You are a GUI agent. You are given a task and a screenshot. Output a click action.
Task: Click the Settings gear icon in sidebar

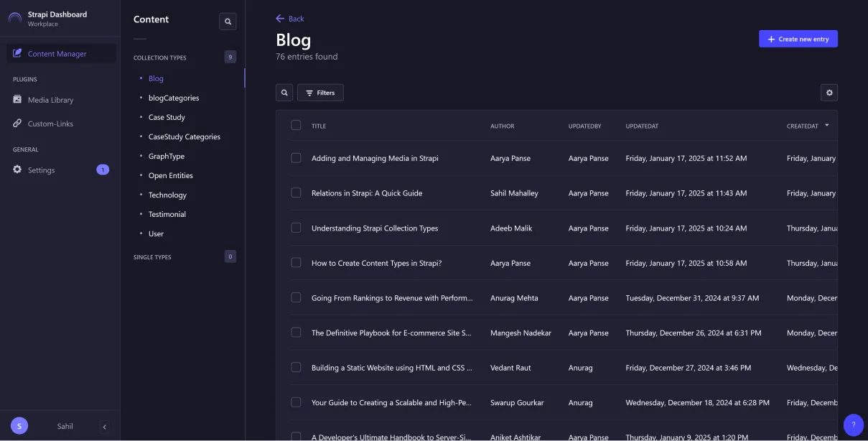[x=17, y=170]
